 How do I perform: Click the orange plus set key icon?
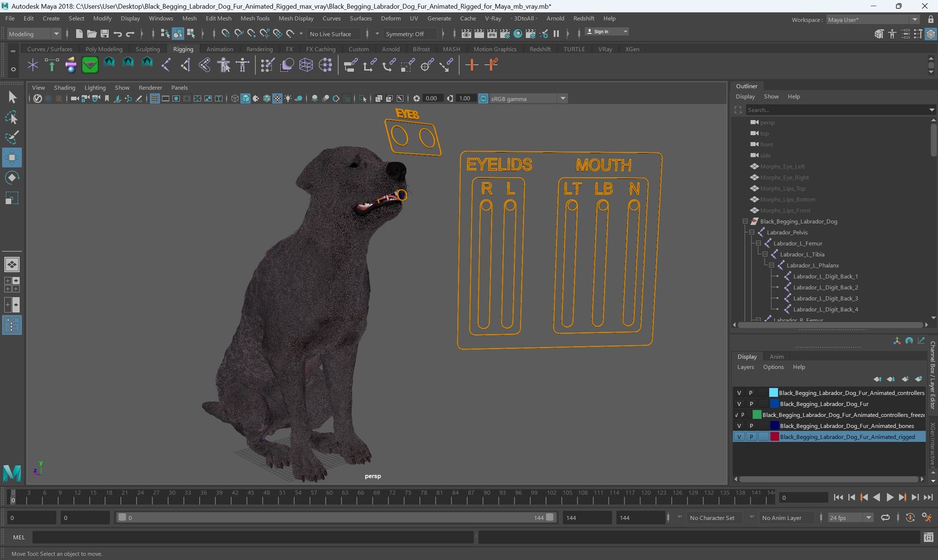click(471, 65)
